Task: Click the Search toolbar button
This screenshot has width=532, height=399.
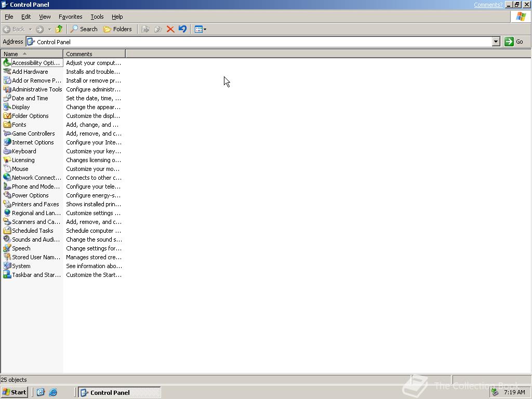Action: [84, 29]
